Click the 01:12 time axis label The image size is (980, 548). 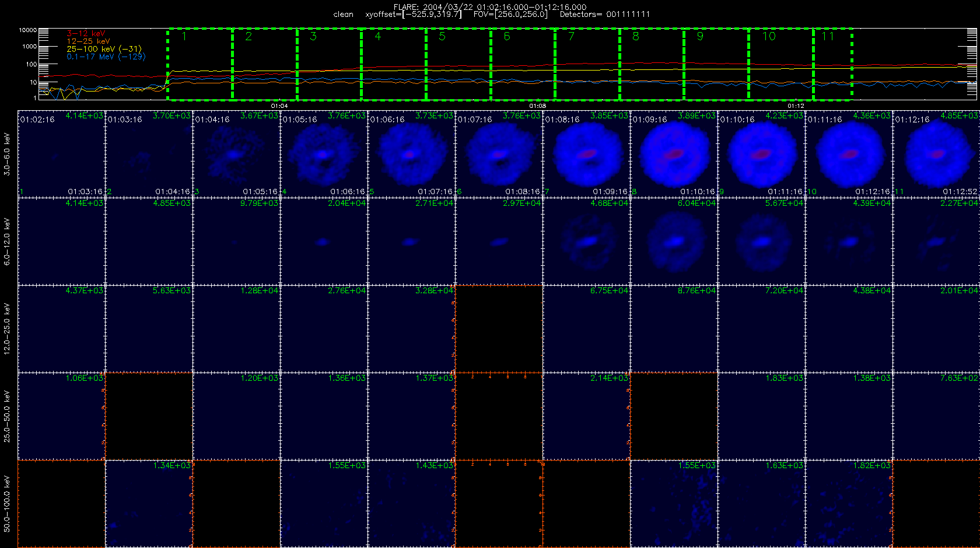click(796, 106)
